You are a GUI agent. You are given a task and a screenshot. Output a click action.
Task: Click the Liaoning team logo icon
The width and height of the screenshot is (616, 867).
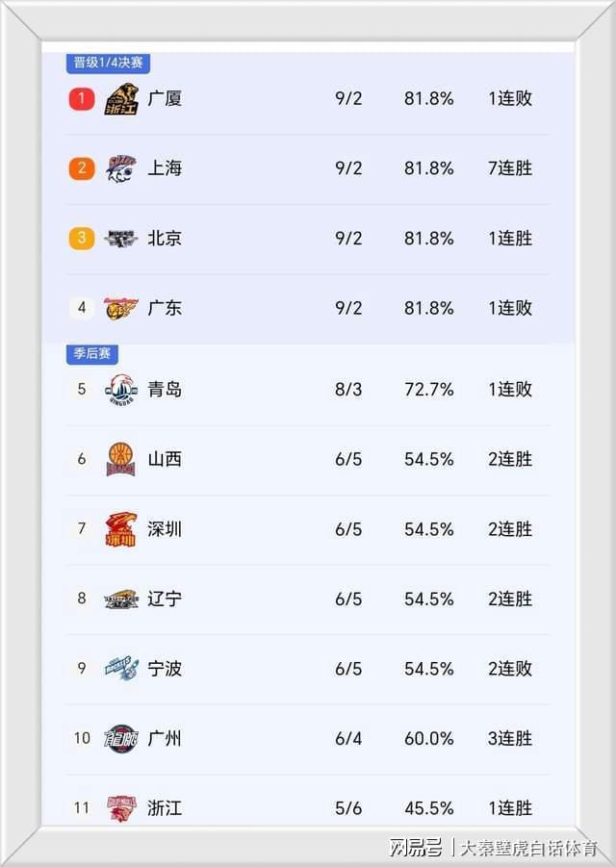(121, 599)
